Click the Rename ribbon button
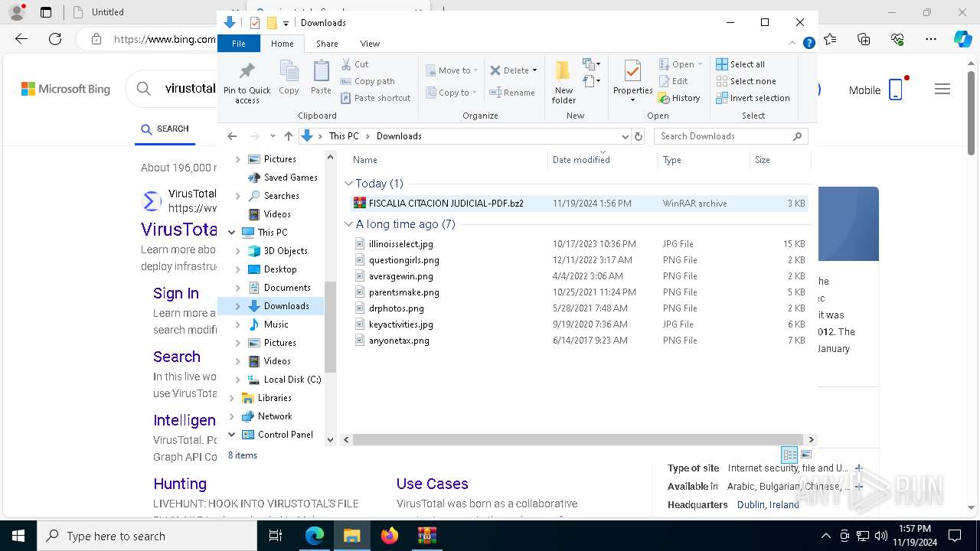 point(512,93)
